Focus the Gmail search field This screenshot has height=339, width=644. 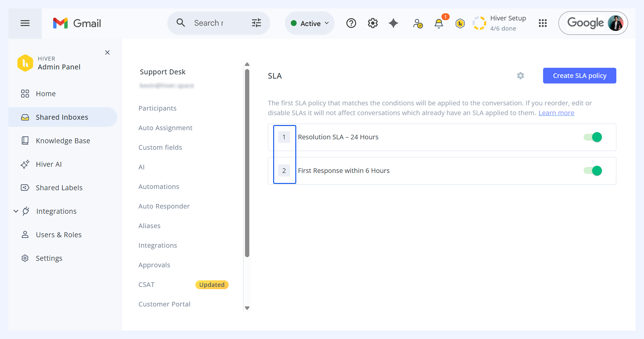coord(219,23)
